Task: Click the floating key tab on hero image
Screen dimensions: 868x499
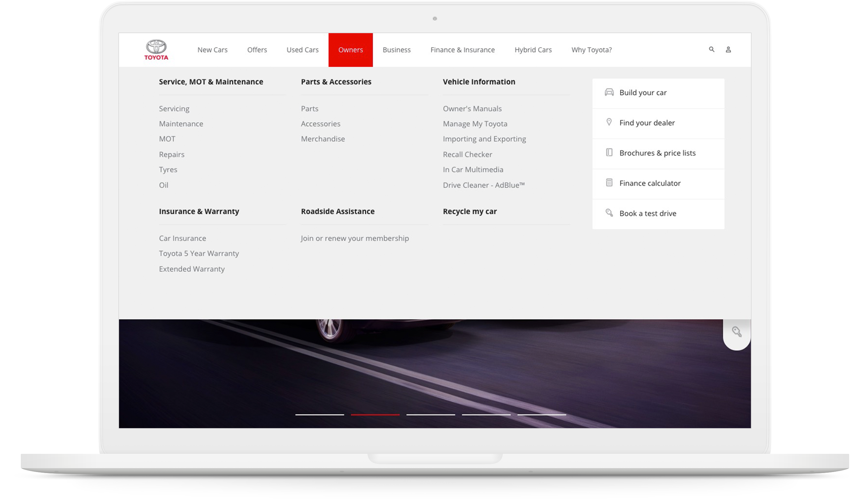Action: click(737, 332)
